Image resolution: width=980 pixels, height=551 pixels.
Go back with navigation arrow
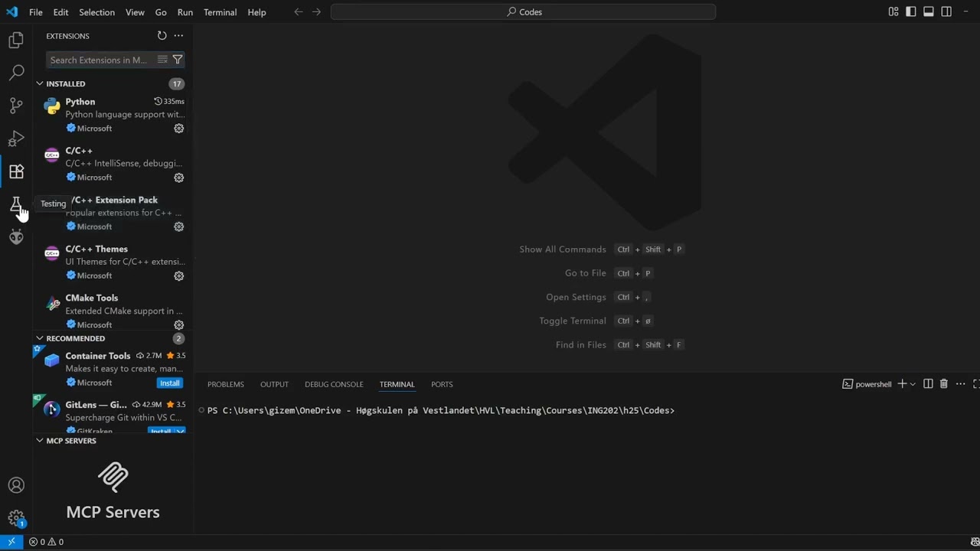[299, 12]
